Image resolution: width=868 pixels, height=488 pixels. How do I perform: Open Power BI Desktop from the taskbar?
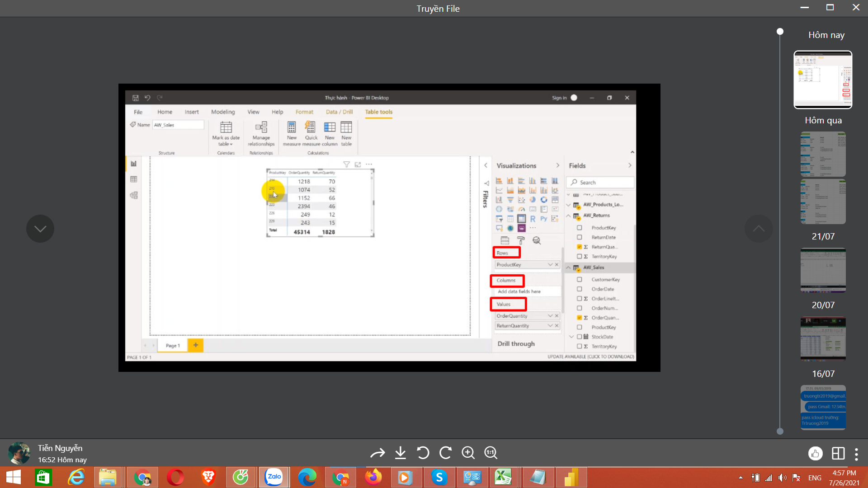coord(571,477)
